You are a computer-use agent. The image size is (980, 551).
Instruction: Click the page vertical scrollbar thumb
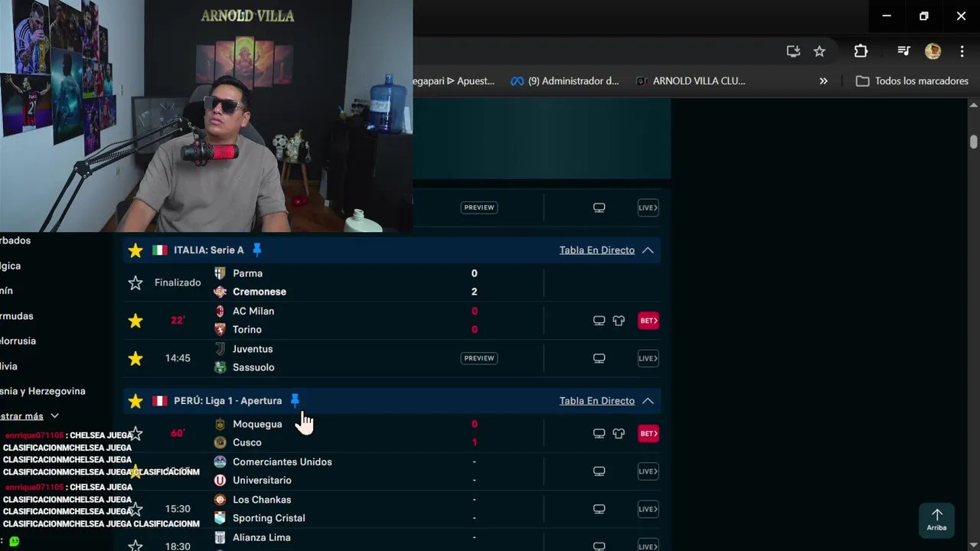pyautogui.click(x=973, y=142)
